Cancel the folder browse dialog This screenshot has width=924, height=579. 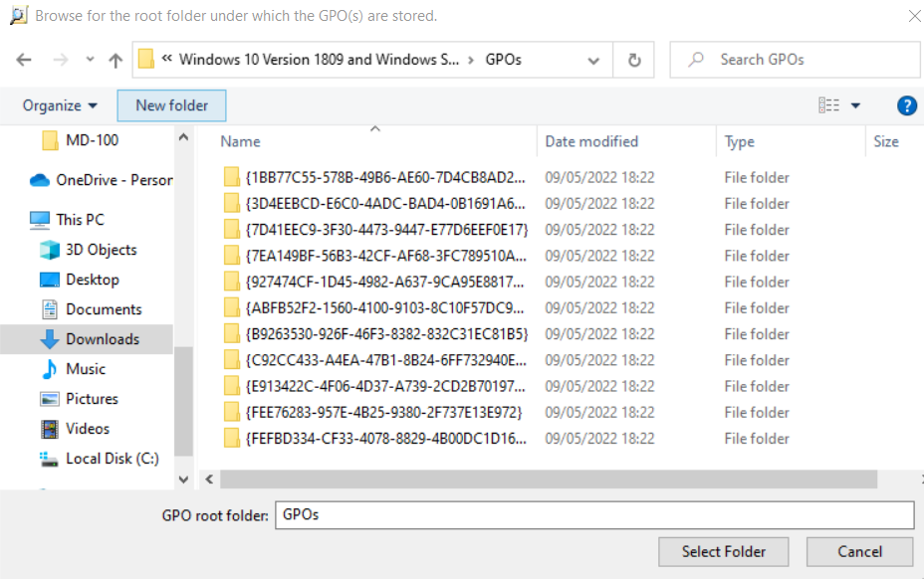[859, 551]
